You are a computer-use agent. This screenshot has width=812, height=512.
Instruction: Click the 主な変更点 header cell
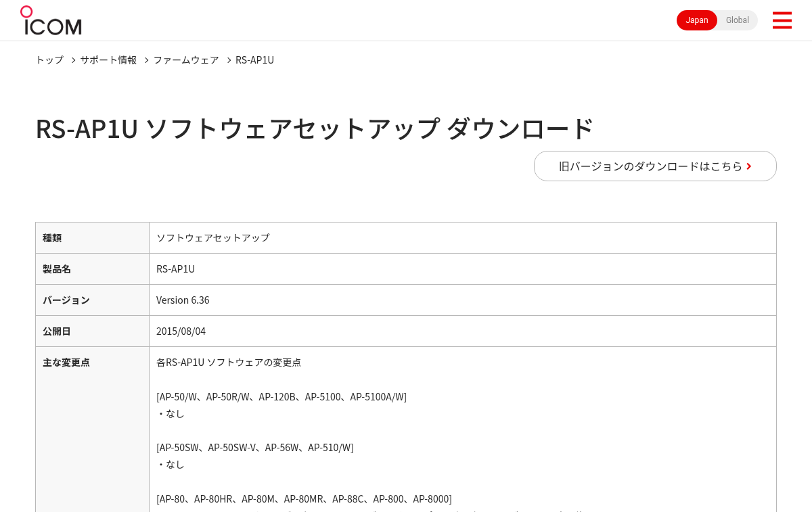(x=92, y=429)
